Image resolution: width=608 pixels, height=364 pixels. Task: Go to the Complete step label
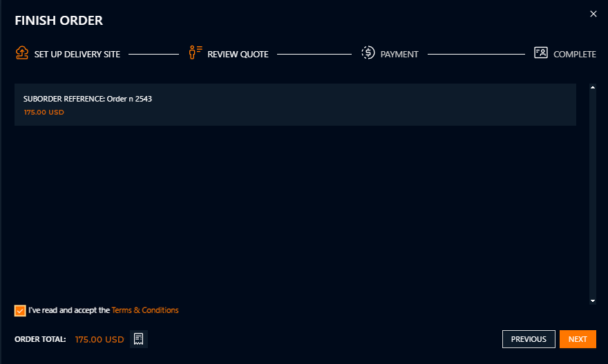[x=574, y=54]
